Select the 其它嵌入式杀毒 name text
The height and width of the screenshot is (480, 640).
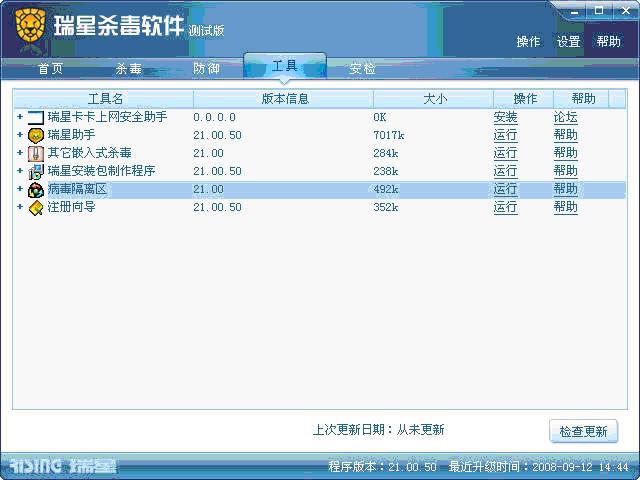click(x=89, y=153)
